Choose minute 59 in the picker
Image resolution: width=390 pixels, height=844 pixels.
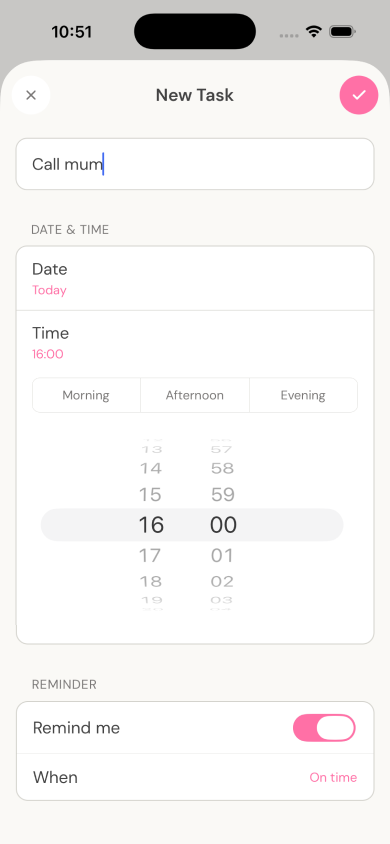pyautogui.click(x=223, y=494)
